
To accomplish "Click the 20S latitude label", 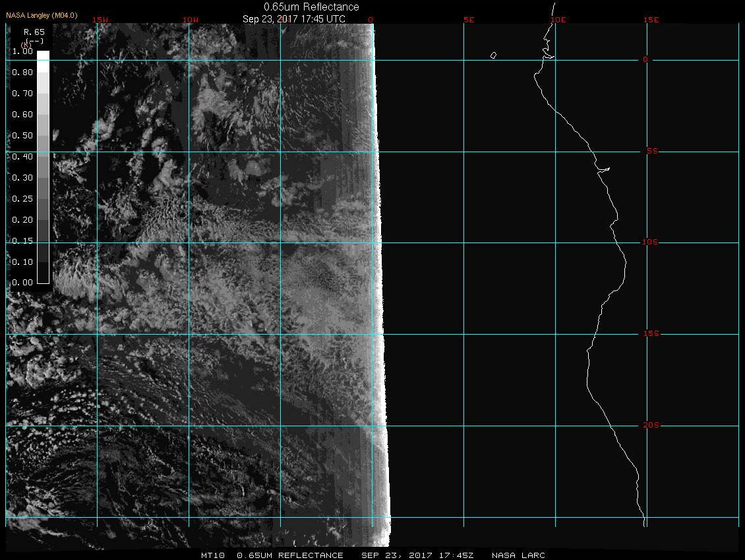I will tap(651, 425).
